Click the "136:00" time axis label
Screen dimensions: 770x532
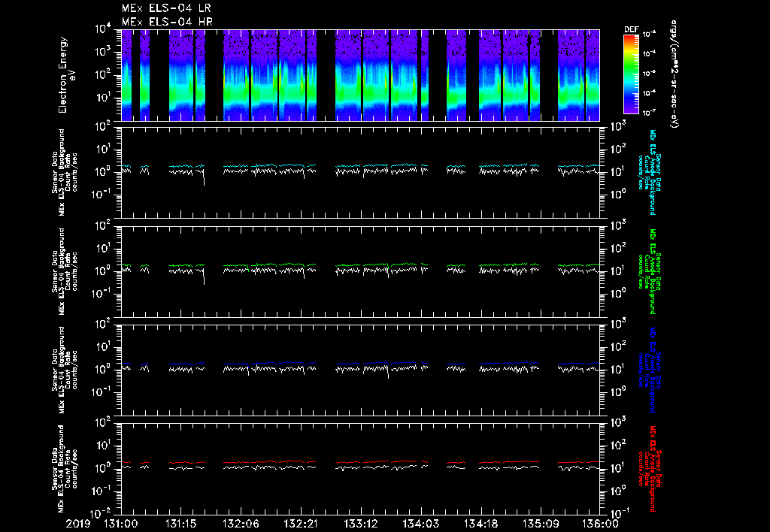[600, 524]
